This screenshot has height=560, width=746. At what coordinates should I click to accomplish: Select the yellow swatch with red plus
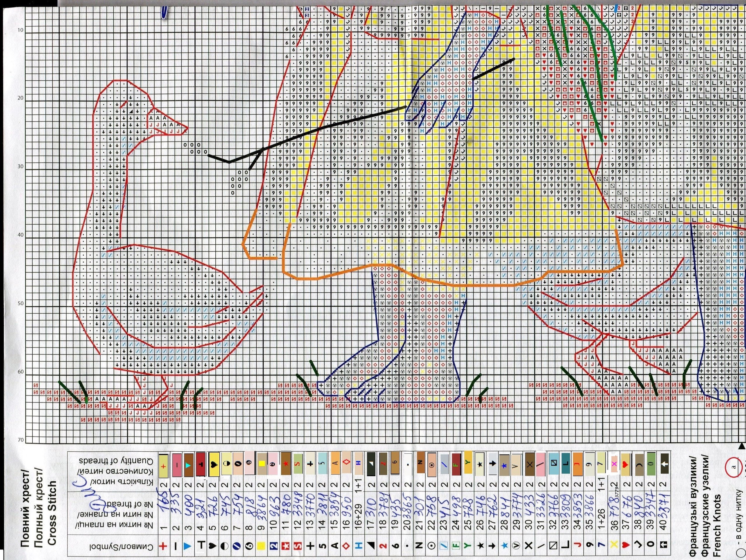tap(163, 465)
